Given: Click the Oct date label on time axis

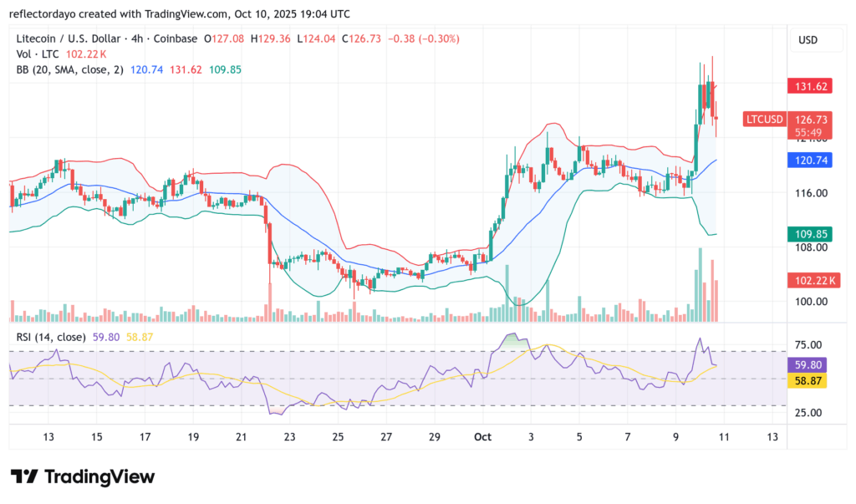Looking at the screenshot, I should pos(482,437).
